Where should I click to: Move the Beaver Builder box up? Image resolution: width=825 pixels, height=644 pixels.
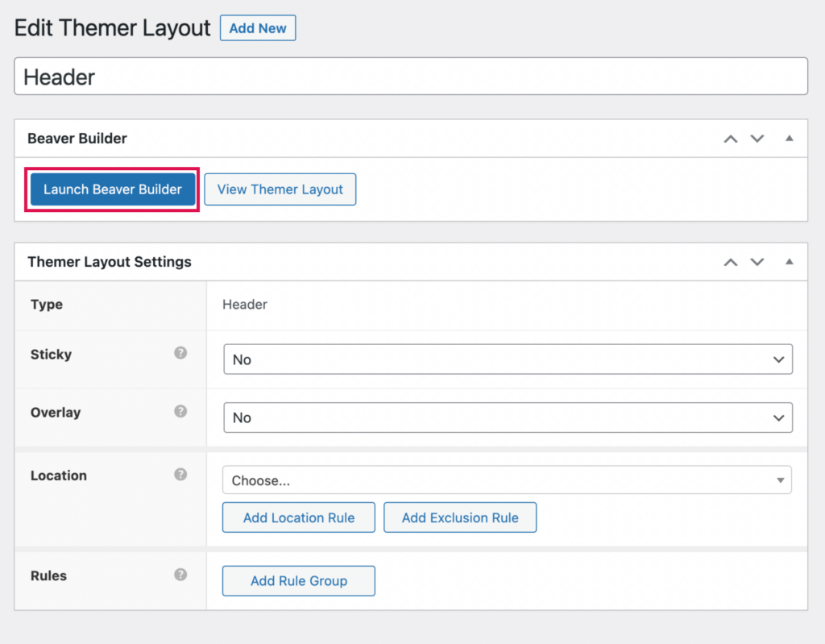[731, 138]
